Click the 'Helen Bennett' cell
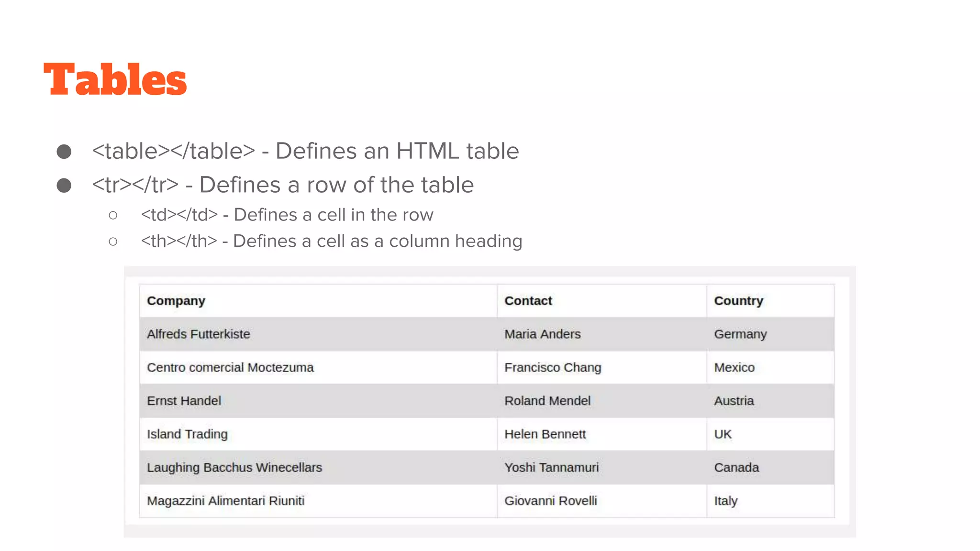 [602, 434]
